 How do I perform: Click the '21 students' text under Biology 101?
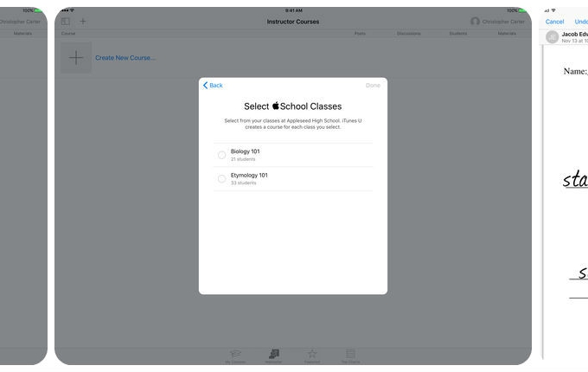pos(243,159)
